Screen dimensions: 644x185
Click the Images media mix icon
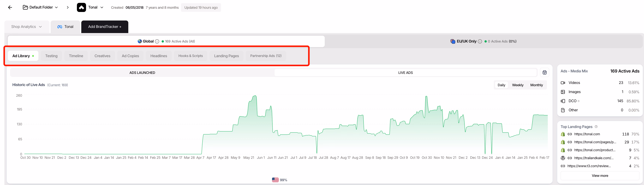(x=563, y=92)
